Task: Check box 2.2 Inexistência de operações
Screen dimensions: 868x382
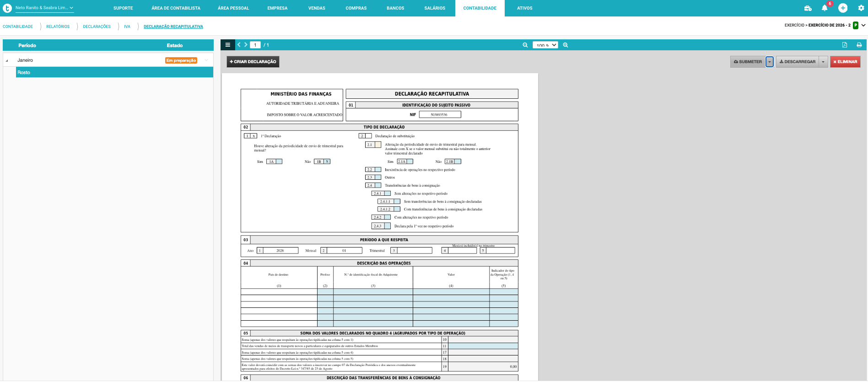Action: tap(378, 170)
